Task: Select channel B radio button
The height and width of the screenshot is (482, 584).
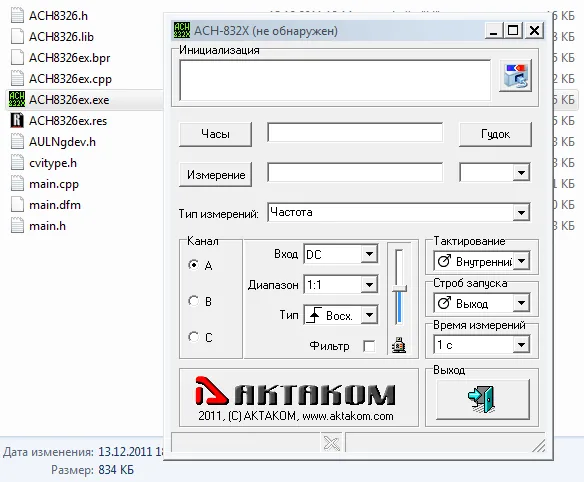Action: click(193, 301)
